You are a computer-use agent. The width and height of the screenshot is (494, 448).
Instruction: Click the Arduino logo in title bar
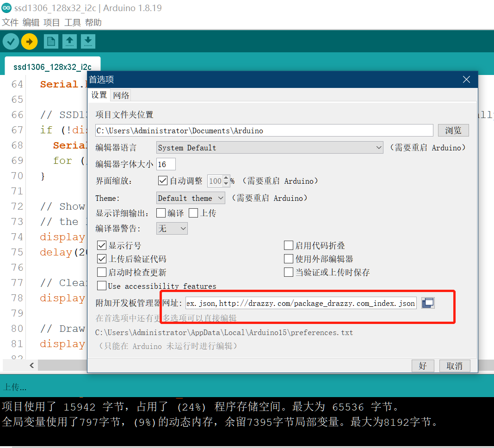[x=6, y=8]
